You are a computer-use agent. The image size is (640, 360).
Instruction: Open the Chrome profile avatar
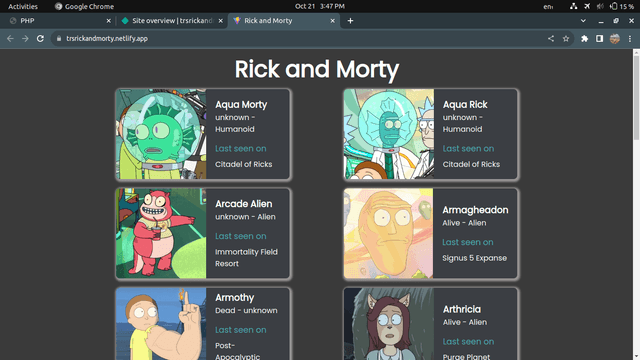615,38
